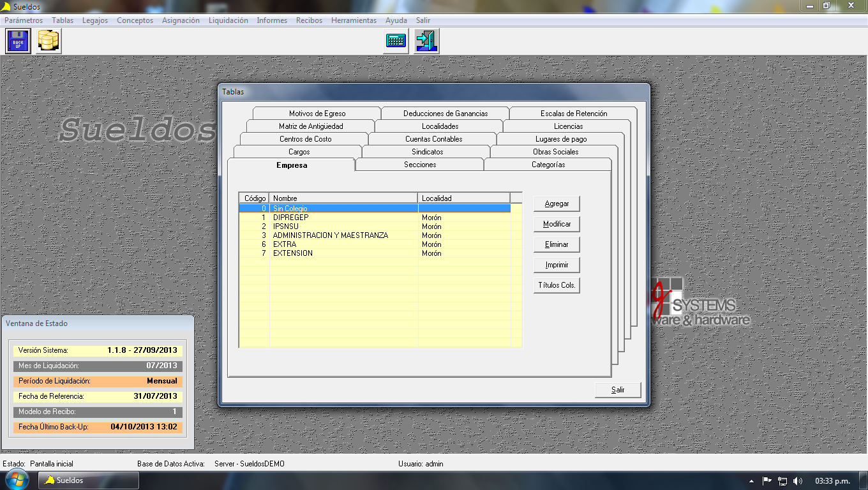Viewport: 868px width, 490px height.
Task: Click the exit door toolbar icon
Action: (x=426, y=41)
